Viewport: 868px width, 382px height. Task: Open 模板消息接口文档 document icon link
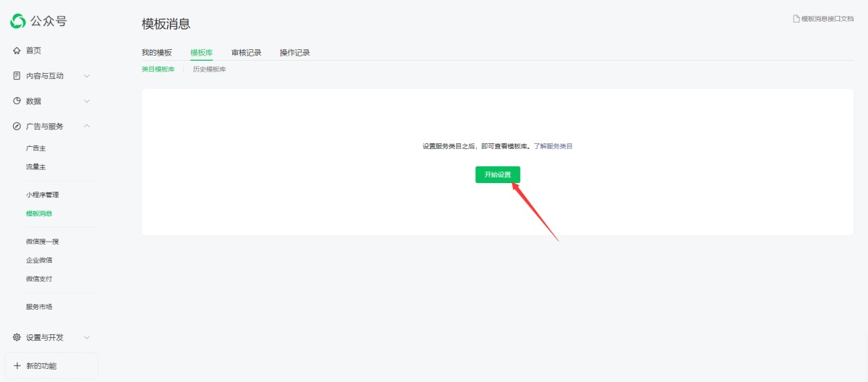tap(796, 19)
